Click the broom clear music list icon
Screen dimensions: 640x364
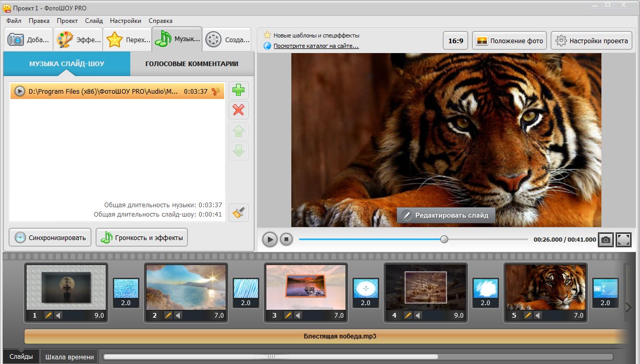(x=239, y=212)
